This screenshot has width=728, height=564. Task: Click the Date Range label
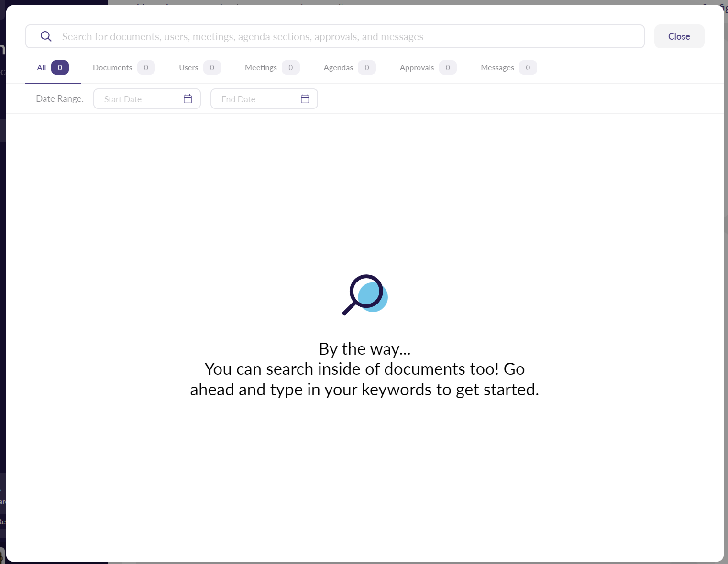coord(60,99)
